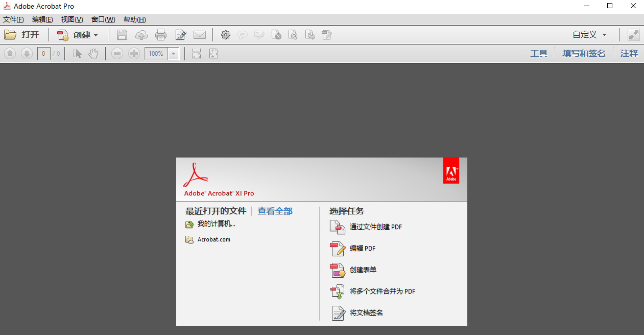Open the 文件 menu
Screen dimensions: 644x335
(13, 19)
